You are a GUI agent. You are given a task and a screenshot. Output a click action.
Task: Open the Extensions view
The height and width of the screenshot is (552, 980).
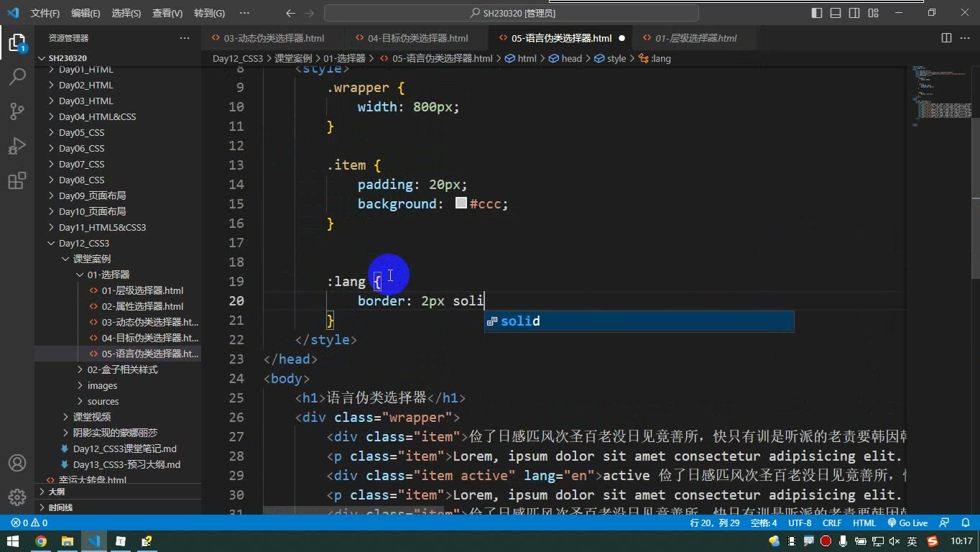tap(17, 180)
